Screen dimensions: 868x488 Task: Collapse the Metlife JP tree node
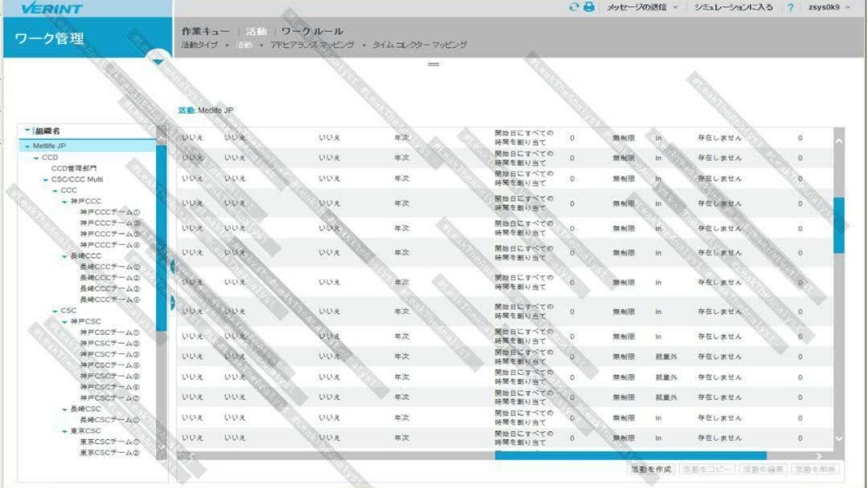[27, 146]
